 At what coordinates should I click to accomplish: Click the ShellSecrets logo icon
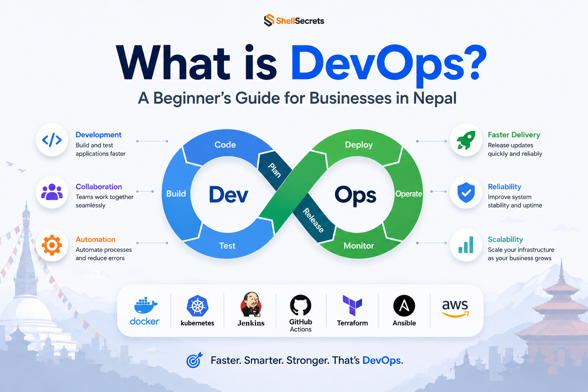pyautogui.click(x=269, y=20)
